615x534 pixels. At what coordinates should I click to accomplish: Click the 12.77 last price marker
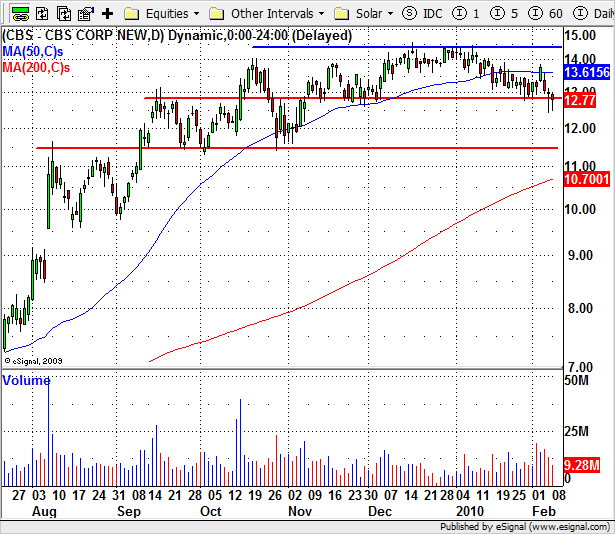(580, 100)
